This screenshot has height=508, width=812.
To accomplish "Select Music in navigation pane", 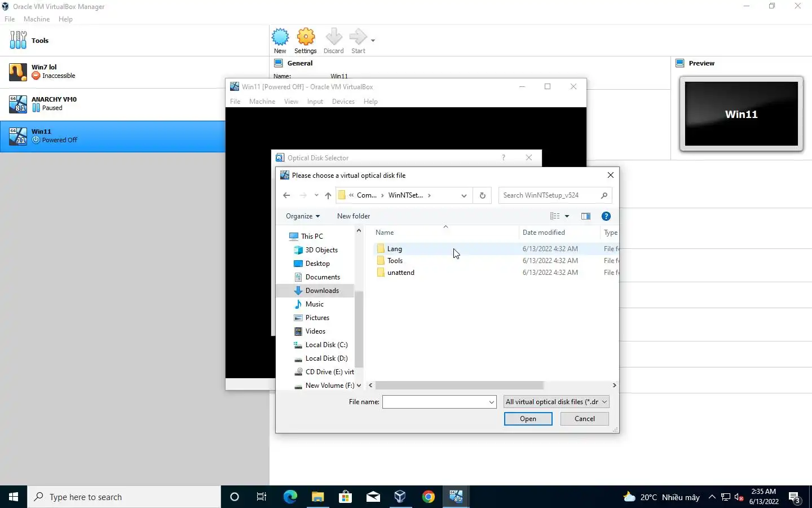I will pos(314,304).
